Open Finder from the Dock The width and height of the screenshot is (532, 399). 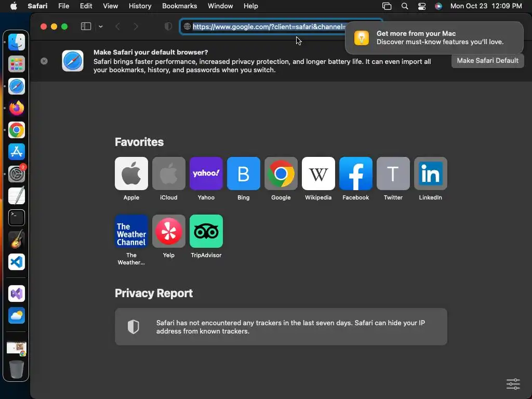(x=16, y=42)
